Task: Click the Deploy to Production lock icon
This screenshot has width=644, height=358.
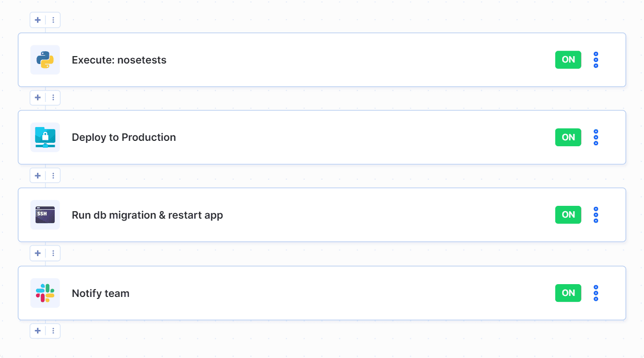Action: [45, 137]
